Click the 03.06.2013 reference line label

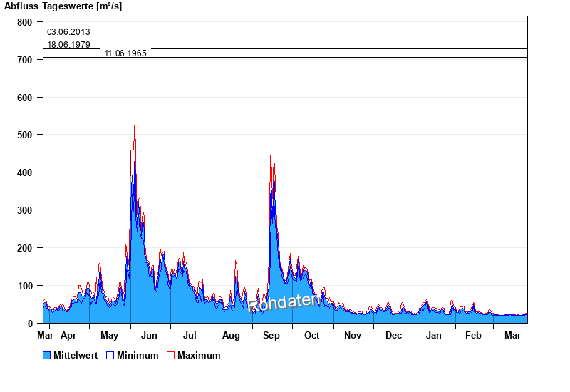pos(68,32)
